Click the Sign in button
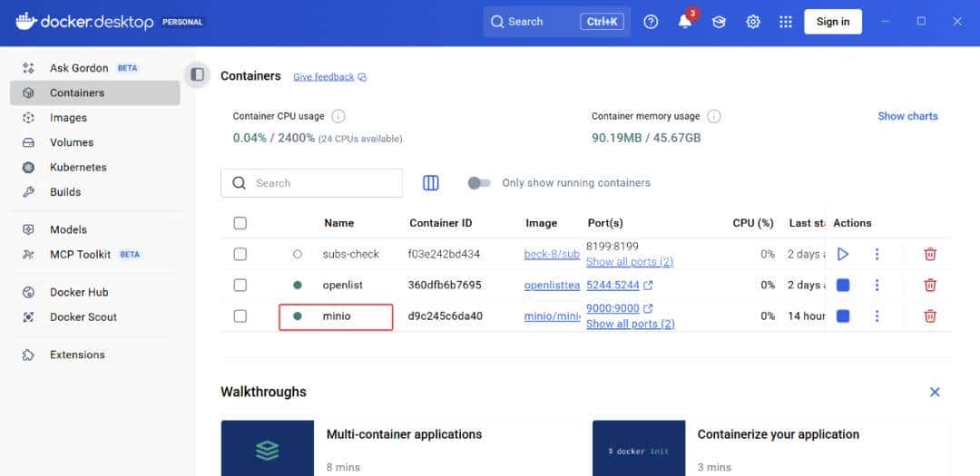Screen dimensions: 980x476 click(x=832, y=22)
